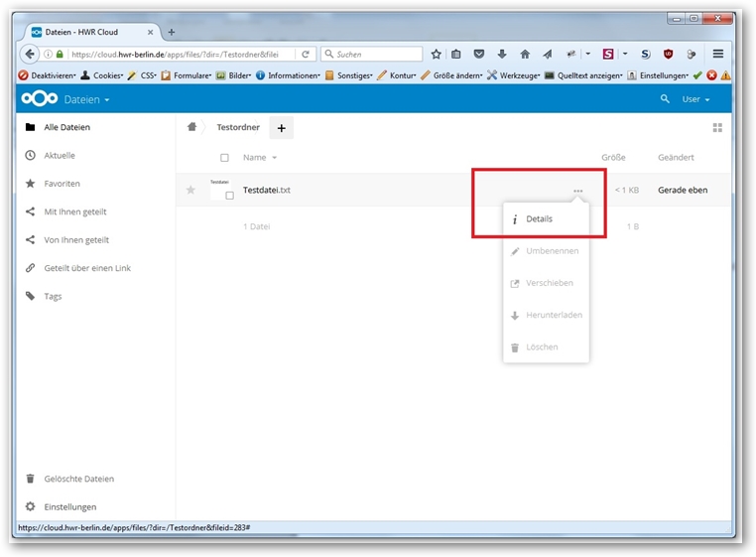This screenshot has width=756, height=557.
Task: Click the red error X toolbar icon
Action: point(711,75)
